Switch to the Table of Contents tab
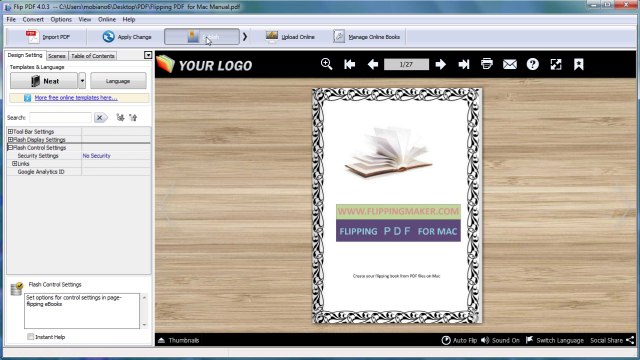The image size is (640, 360). click(x=93, y=56)
